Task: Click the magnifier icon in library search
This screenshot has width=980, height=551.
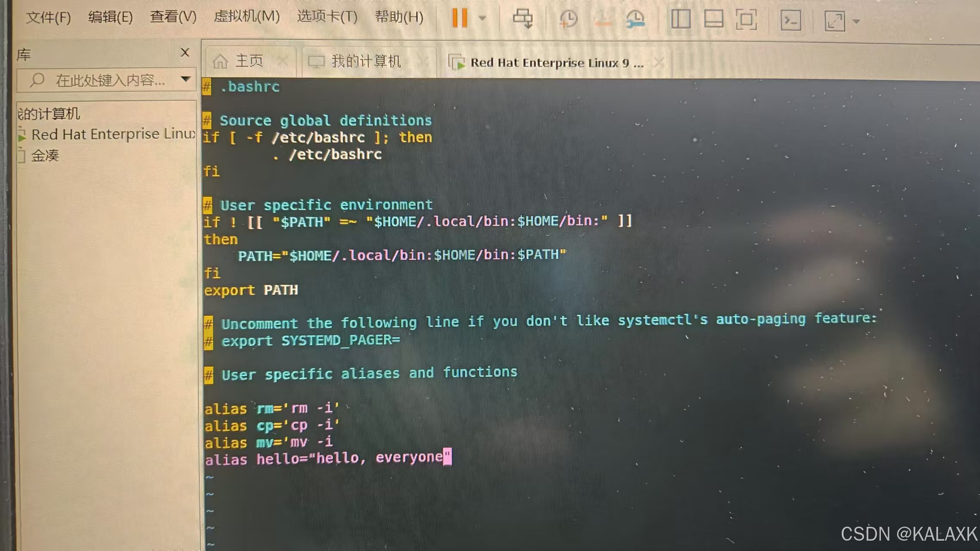Action: [37, 80]
